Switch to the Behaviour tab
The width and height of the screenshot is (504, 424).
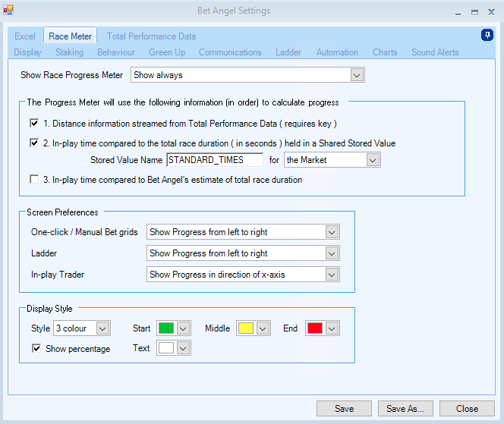(x=116, y=52)
